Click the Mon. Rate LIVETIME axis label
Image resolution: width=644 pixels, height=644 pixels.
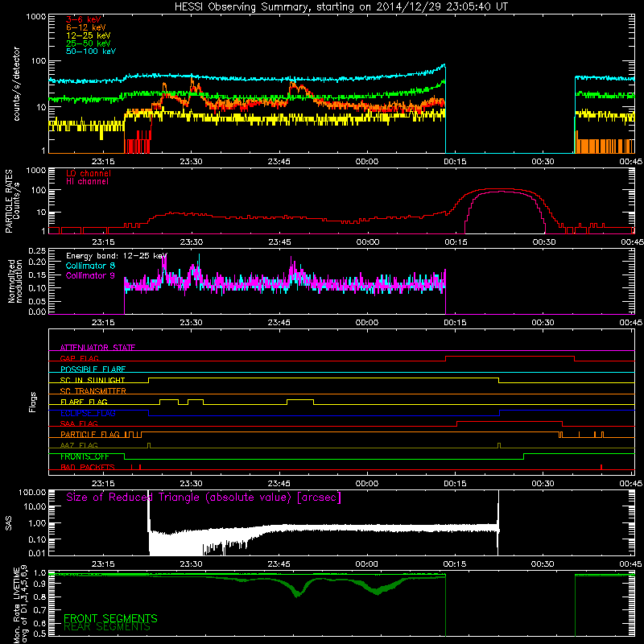coord(20,606)
